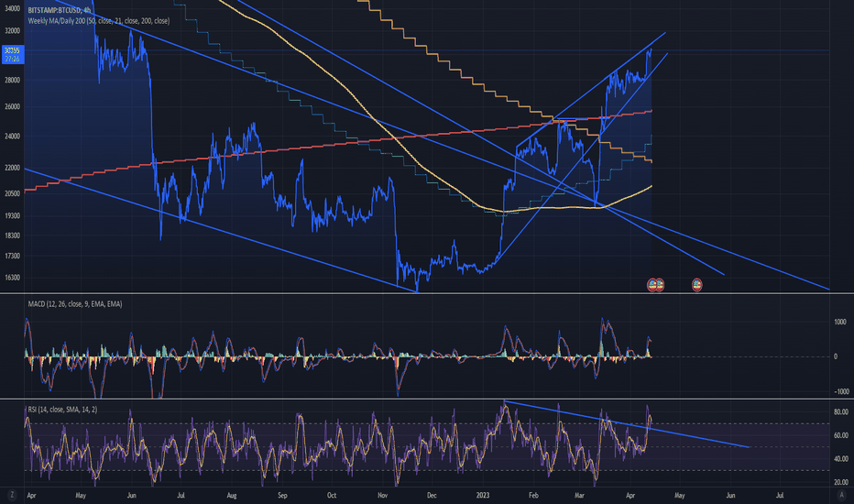The height and width of the screenshot is (504, 854).
Task: Click the leftmost US flag event marker
Action: (651, 284)
